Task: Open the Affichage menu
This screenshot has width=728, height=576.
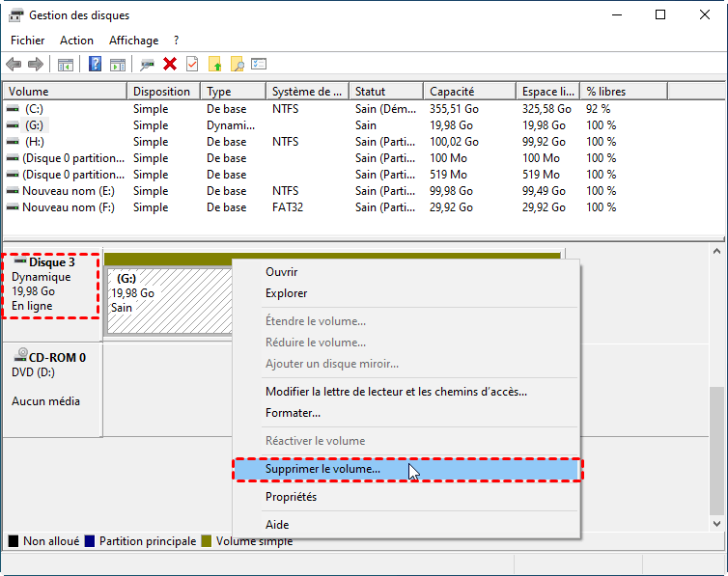Action: [x=133, y=41]
